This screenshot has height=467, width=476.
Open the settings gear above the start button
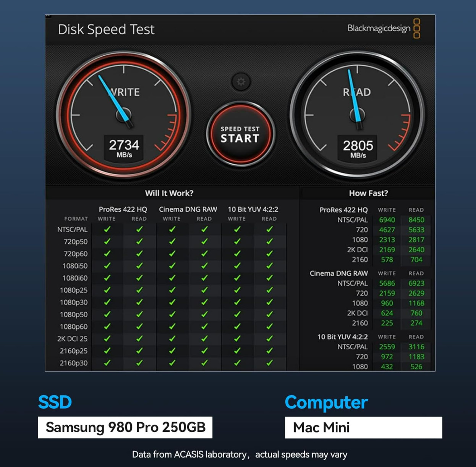[x=241, y=81]
